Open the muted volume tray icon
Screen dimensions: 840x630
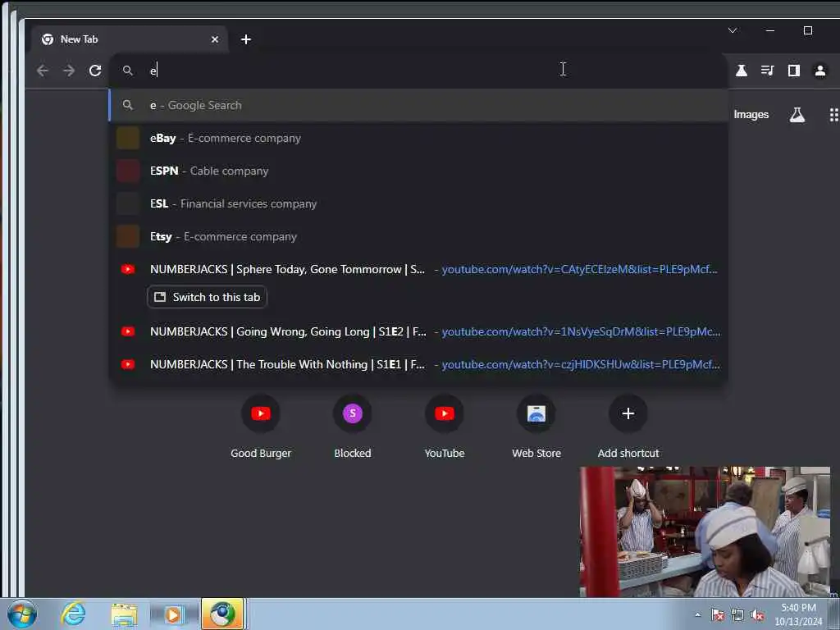tap(757, 614)
